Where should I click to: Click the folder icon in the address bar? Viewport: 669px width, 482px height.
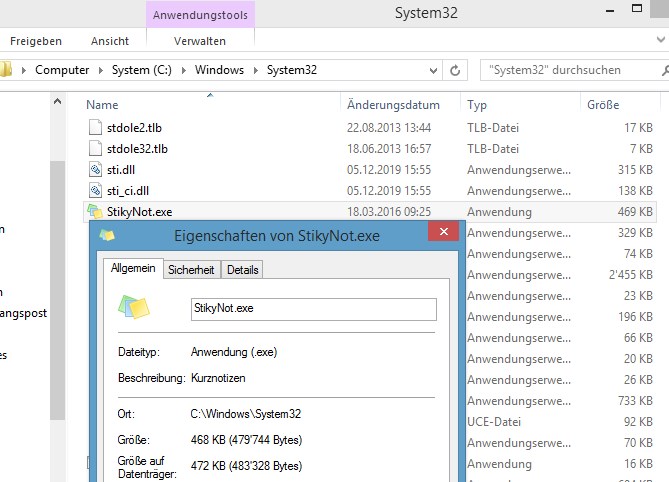coord(6,70)
